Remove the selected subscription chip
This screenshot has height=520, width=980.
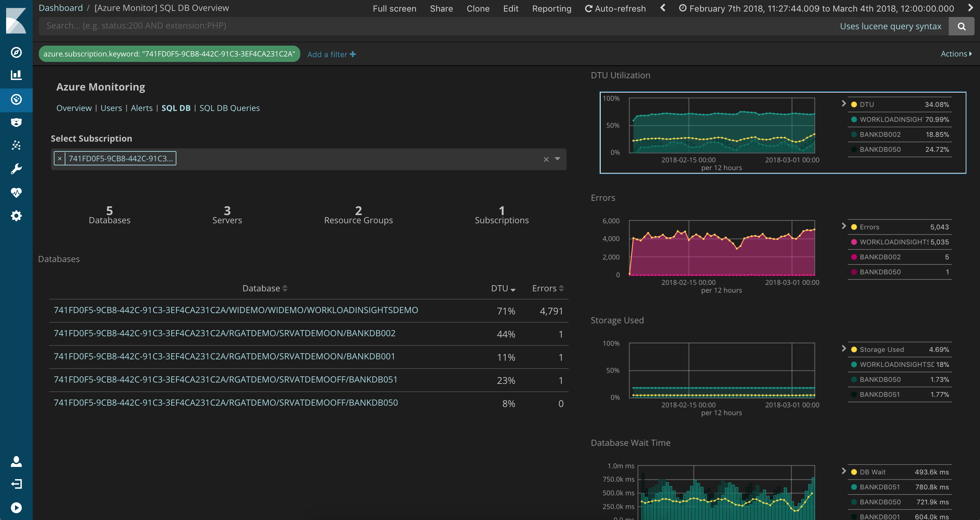(60, 159)
